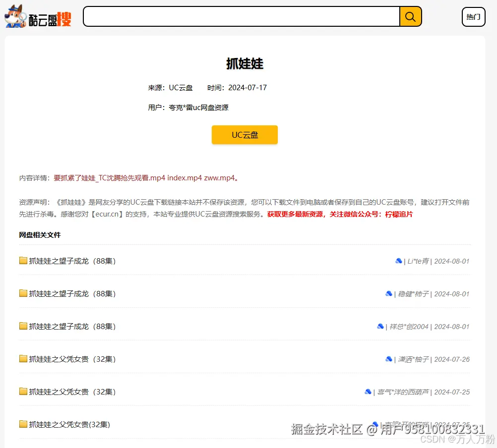The width and height of the screenshot is (497, 448).
Task: Click date 2024-08-01 in Li*te青 row
Action: pos(452,261)
